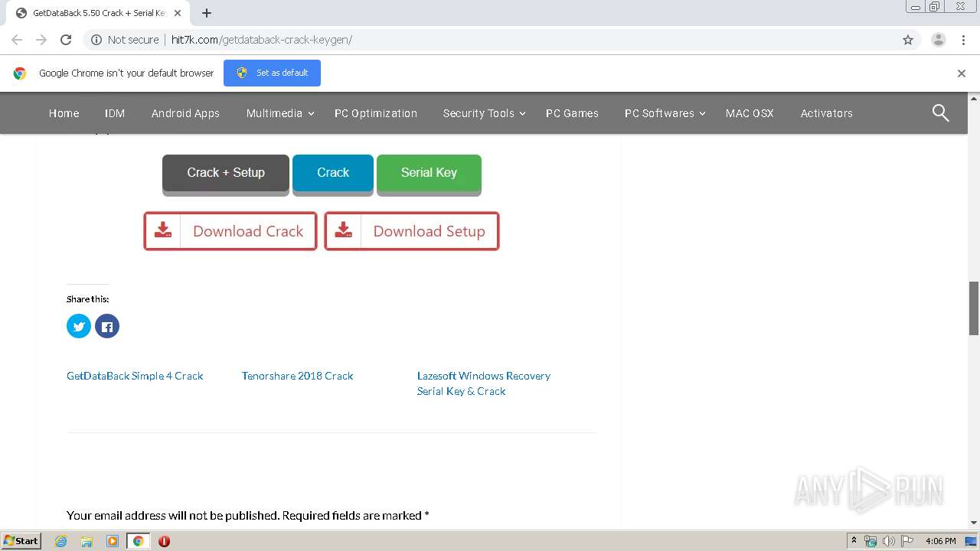Image resolution: width=980 pixels, height=551 pixels.
Task: Open Lazesoft Windows Recovery link
Action: [x=484, y=383]
